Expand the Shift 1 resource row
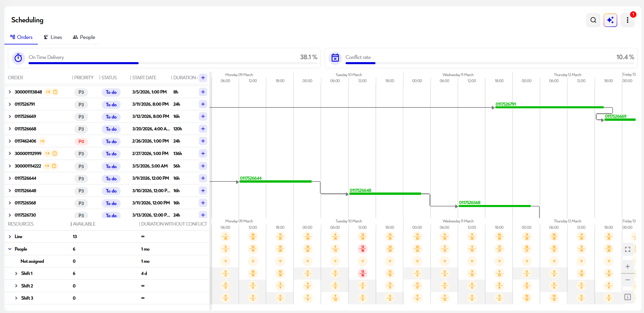The image size is (644, 313). [x=16, y=273]
